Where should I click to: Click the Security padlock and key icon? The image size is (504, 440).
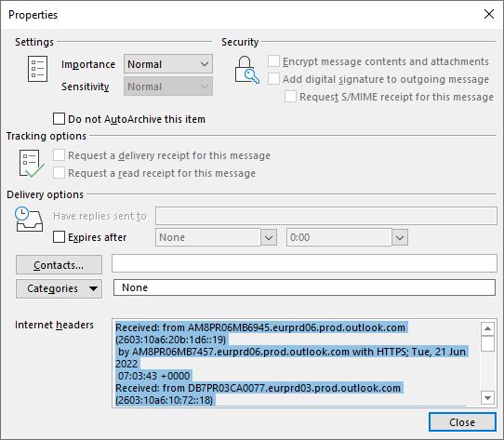(x=246, y=70)
